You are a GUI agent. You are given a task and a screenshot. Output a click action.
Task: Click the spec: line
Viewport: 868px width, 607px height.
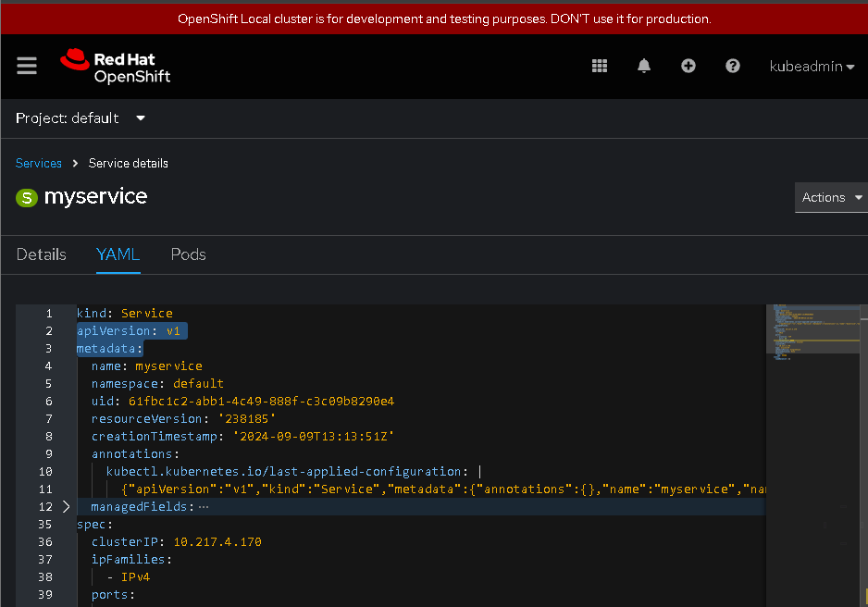(94, 525)
